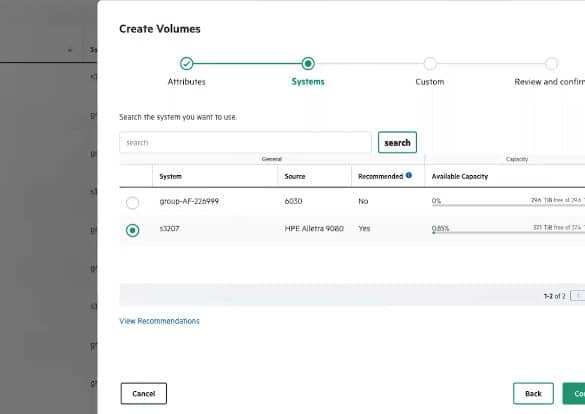Select the group-AF-226999 radio button
585x414 pixels.
coord(132,203)
